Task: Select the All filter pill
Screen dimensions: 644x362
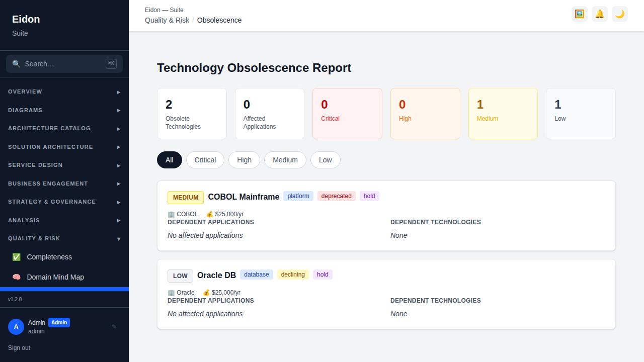Action: coord(170,160)
